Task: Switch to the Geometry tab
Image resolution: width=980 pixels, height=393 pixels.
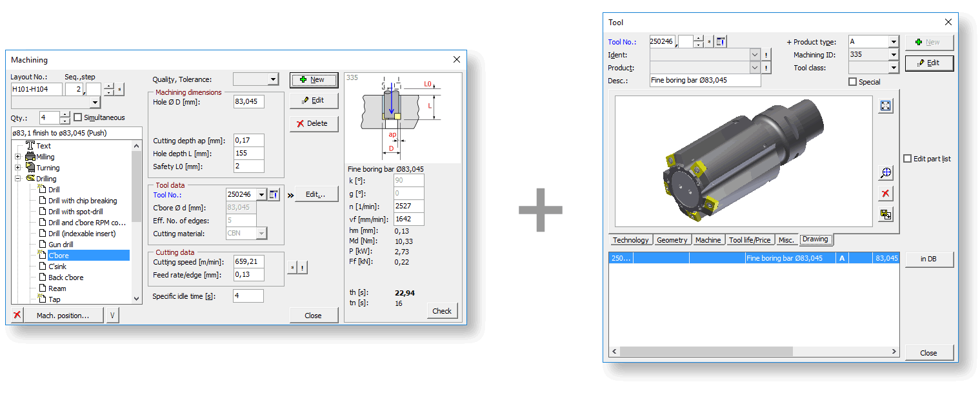Action: pyautogui.click(x=672, y=240)
